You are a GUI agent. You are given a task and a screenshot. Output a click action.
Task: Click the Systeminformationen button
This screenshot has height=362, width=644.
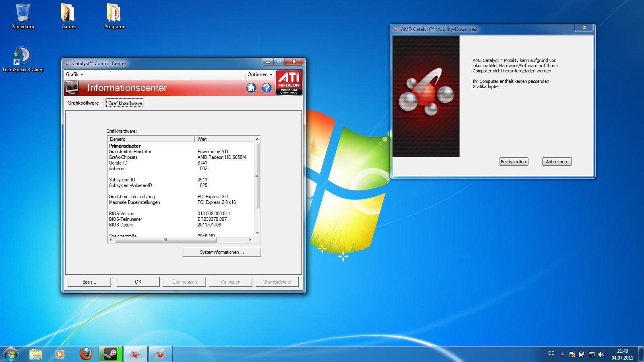[x=222, y=252]
